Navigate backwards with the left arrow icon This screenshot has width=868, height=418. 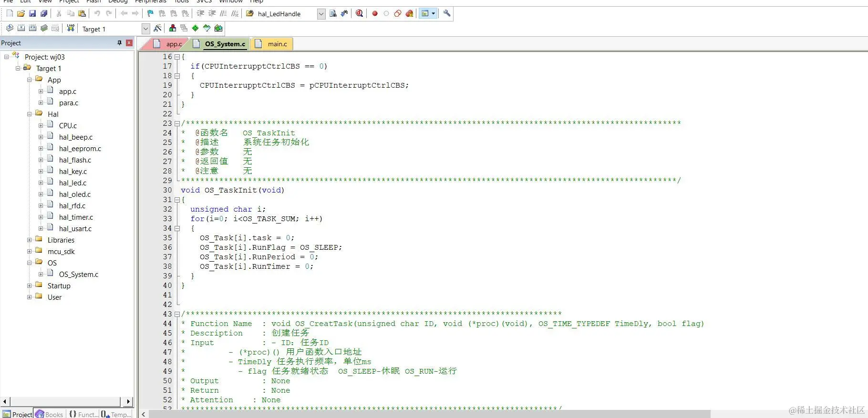click(124, 13)
